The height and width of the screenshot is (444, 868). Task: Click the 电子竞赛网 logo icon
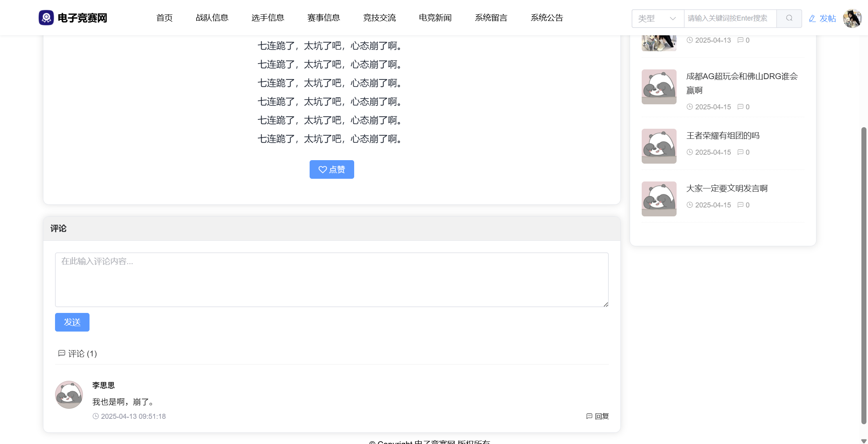[x=46, y=18]
